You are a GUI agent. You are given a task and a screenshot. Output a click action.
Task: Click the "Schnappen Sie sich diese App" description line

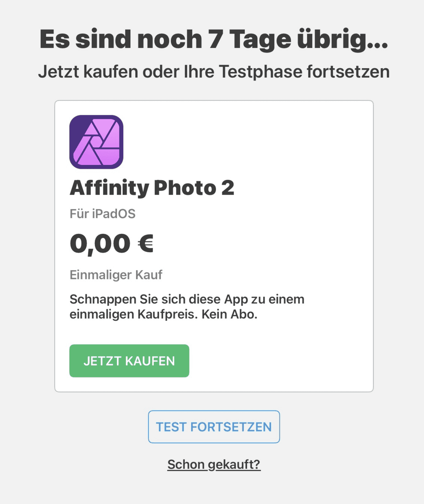187,299
